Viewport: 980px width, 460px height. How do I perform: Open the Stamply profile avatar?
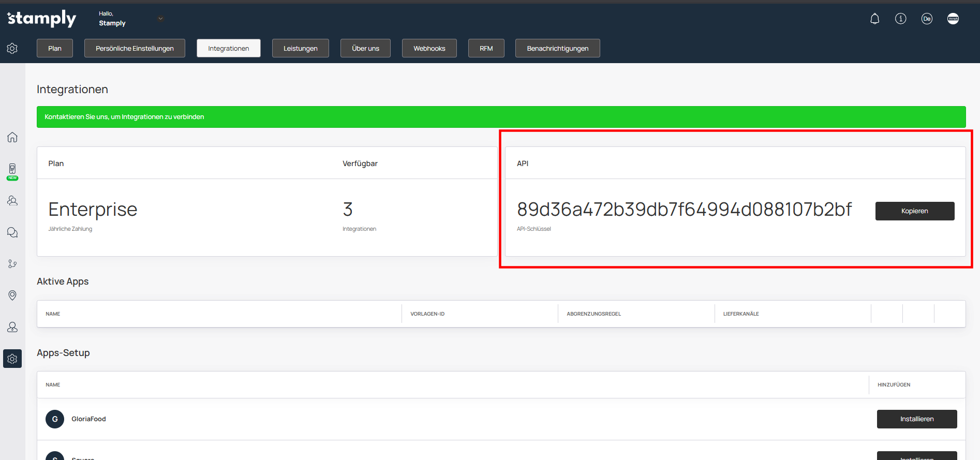pyautogui.click(x=953, y=19)
